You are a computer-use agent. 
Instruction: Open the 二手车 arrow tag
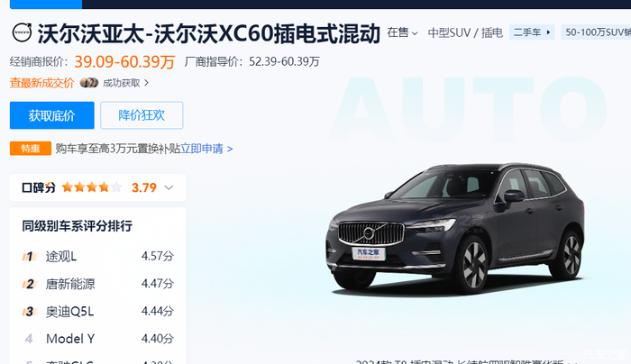pos(532,32)
